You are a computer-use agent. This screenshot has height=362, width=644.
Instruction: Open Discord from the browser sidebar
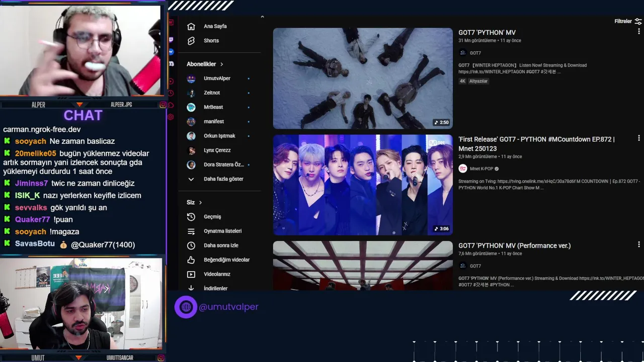[x=171, y=64]
